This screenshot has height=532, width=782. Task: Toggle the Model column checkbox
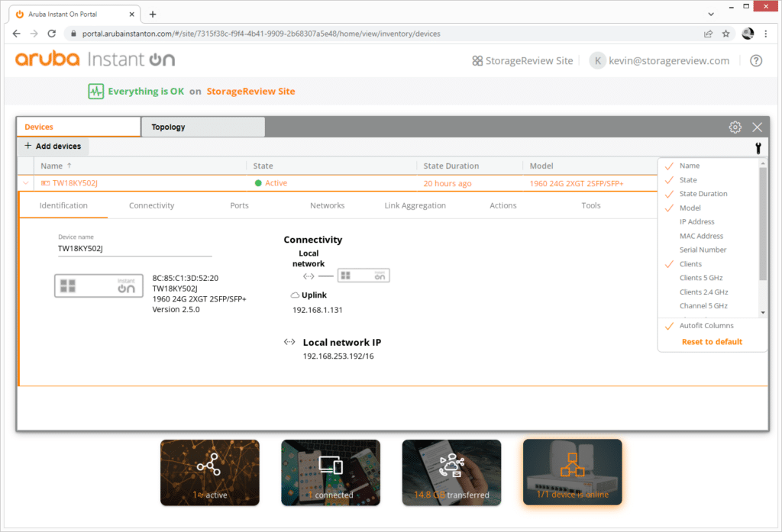tap(669, 208)
